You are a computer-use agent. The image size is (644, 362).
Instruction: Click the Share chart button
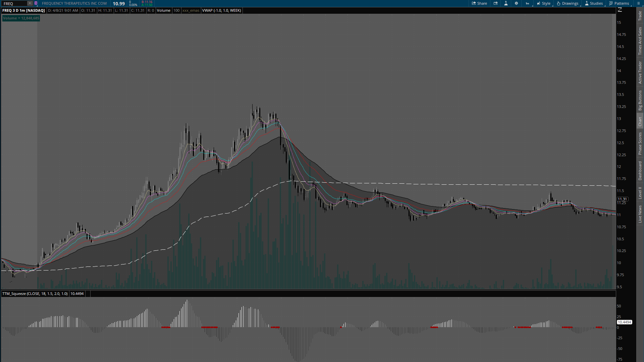[x=479, y=3]
